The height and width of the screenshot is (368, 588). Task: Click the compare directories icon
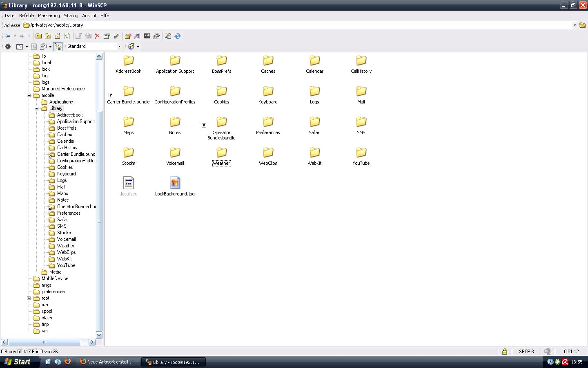tap(168, 36)
